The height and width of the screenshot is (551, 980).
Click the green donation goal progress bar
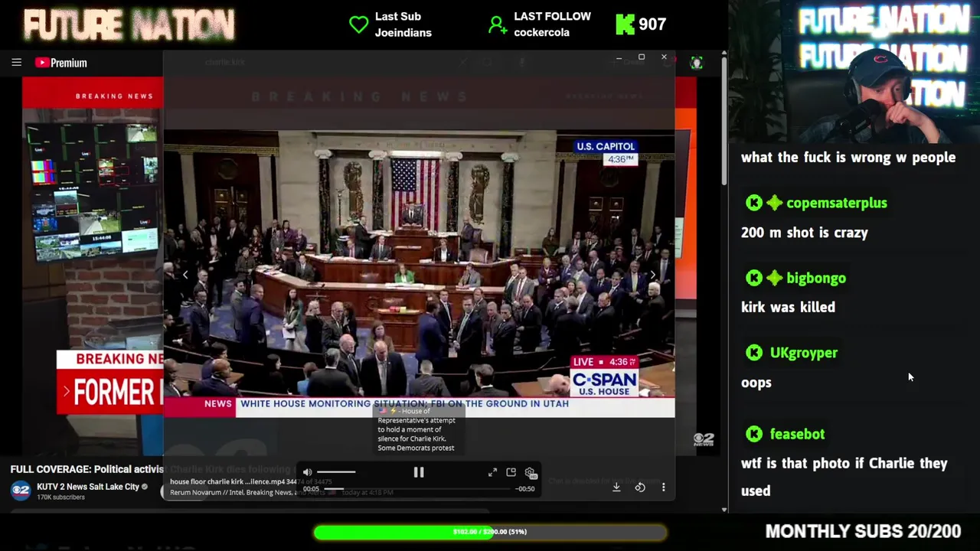click(x=490, y=532)
